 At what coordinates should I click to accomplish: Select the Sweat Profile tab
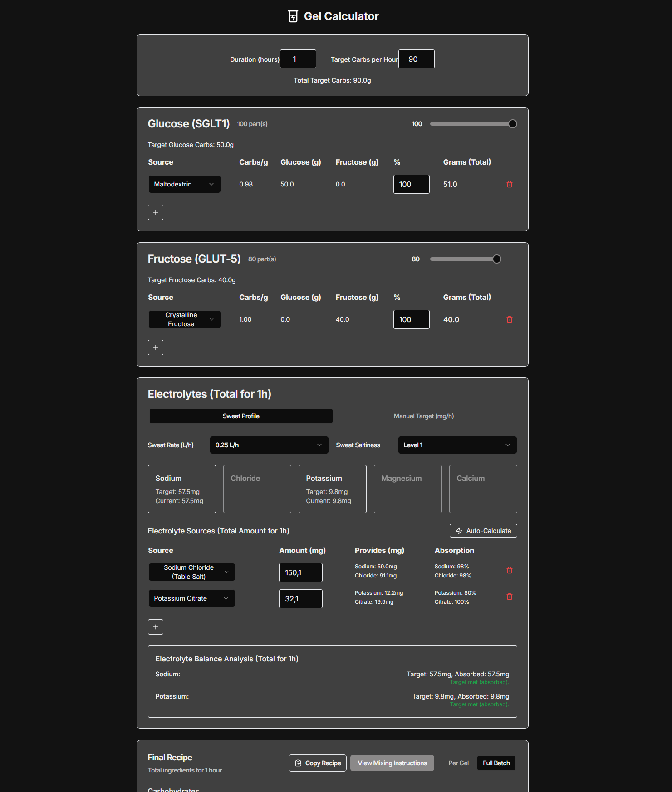[x=241, y=416]
